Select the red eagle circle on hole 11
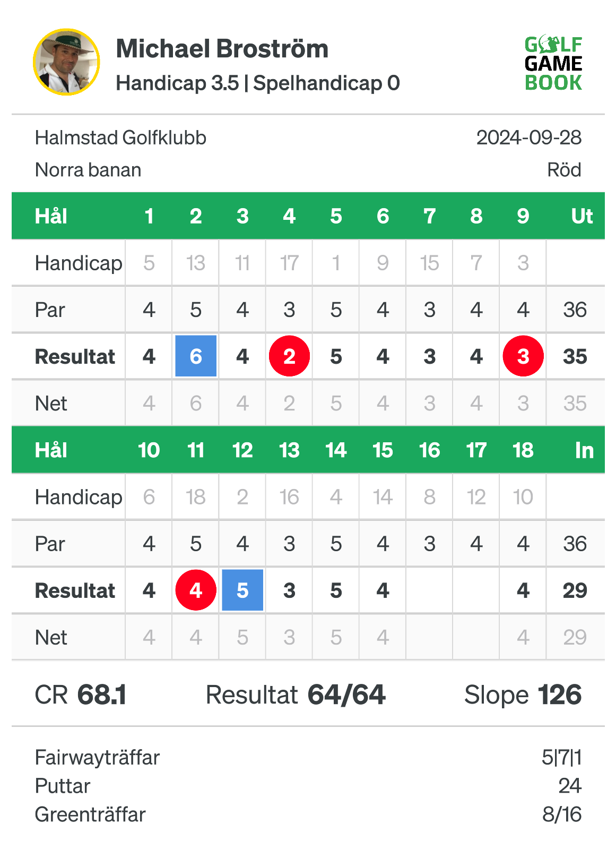 (196, 590)
